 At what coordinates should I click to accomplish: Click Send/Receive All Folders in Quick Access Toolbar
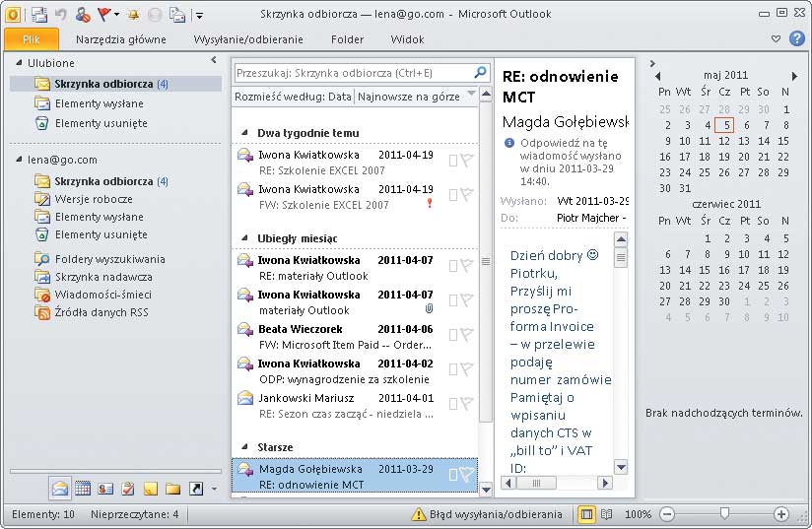(39, 15)
